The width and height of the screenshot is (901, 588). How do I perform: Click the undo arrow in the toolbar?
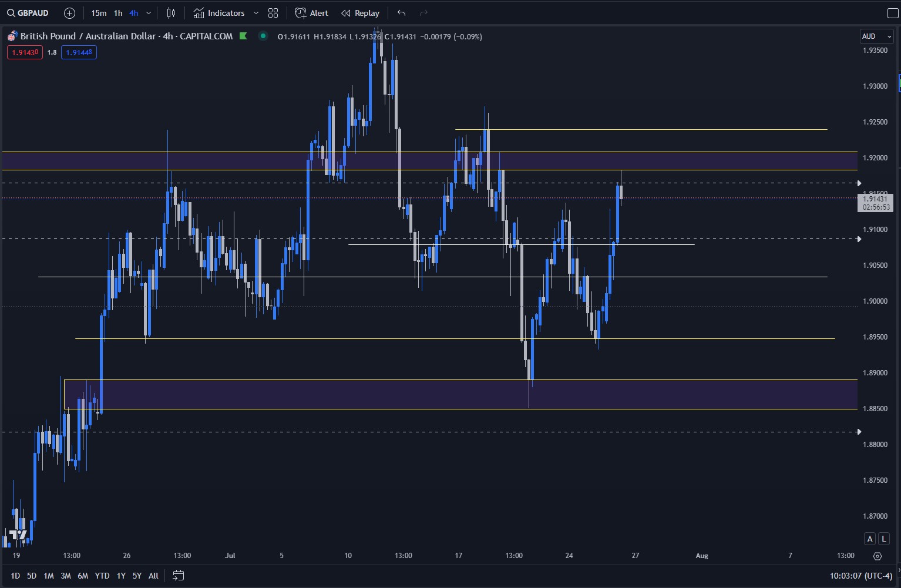click(x=401, y=12)
